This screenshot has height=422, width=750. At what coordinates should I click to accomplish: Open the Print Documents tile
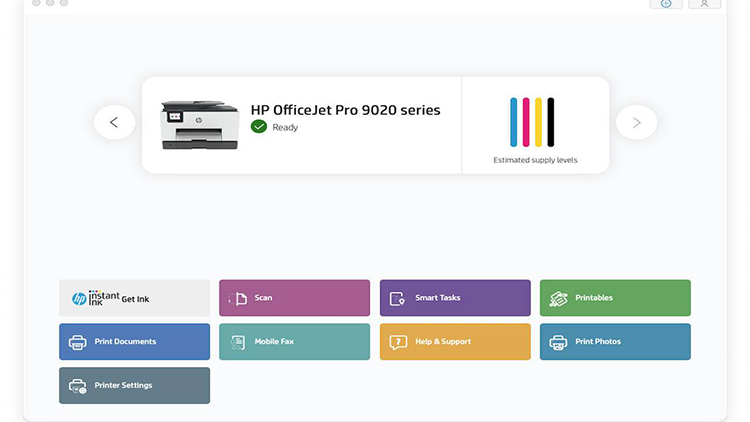[x=134, y=342]
